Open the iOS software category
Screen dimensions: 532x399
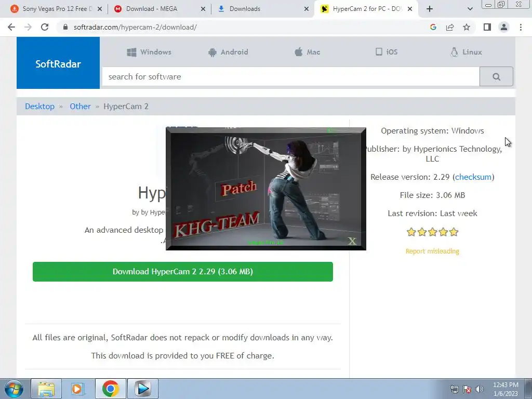387,52
